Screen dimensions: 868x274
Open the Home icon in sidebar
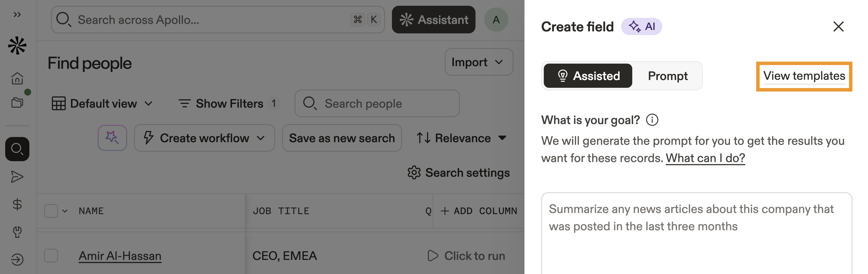[17, 79]
